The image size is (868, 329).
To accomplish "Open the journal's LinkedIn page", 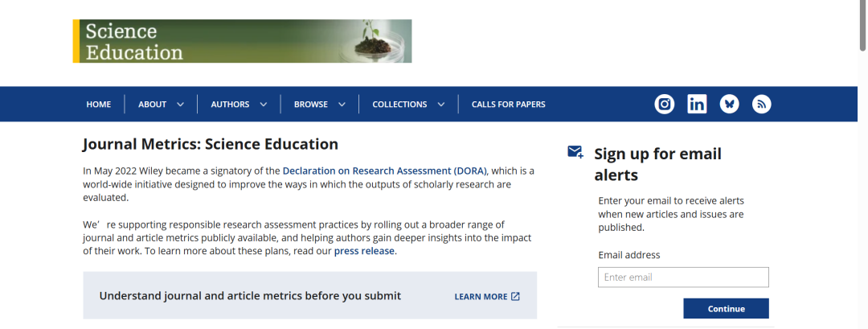I will click(x=697, y=104).
